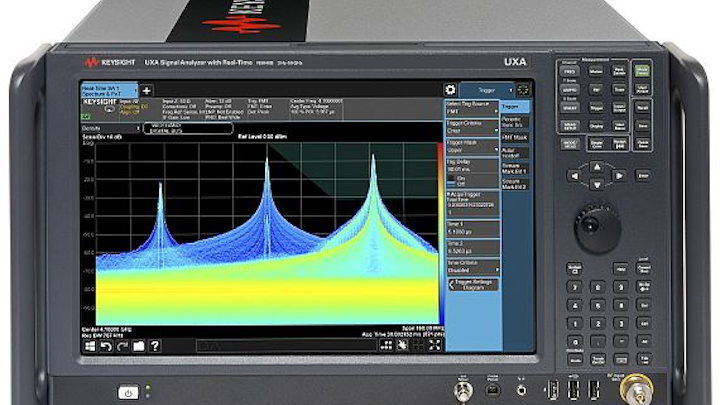Open the file folder icon
The image size is (720, 405).
(138, 346)
